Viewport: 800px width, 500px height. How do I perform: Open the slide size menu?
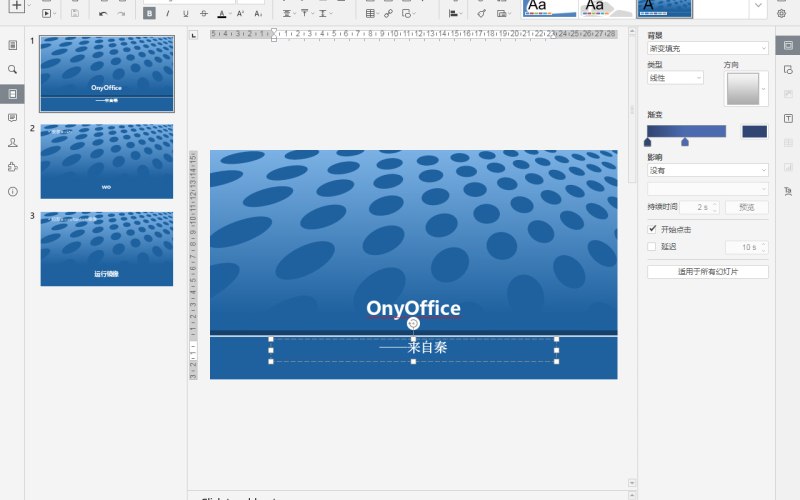coord(503,13)
